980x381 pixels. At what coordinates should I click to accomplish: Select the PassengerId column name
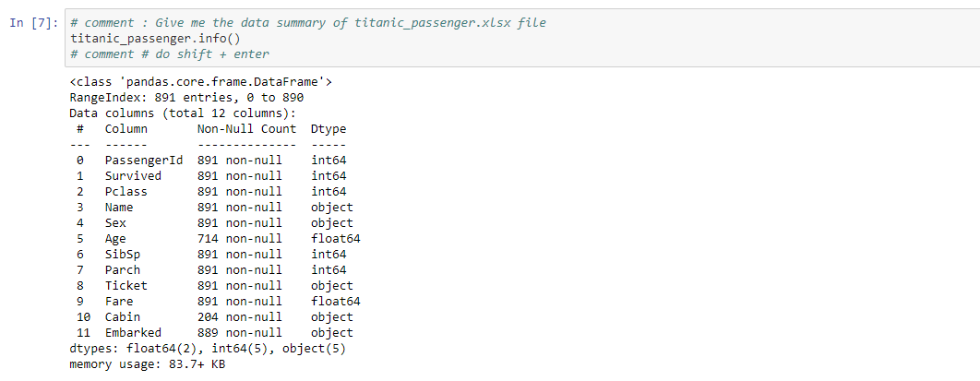tap(144, 160)
